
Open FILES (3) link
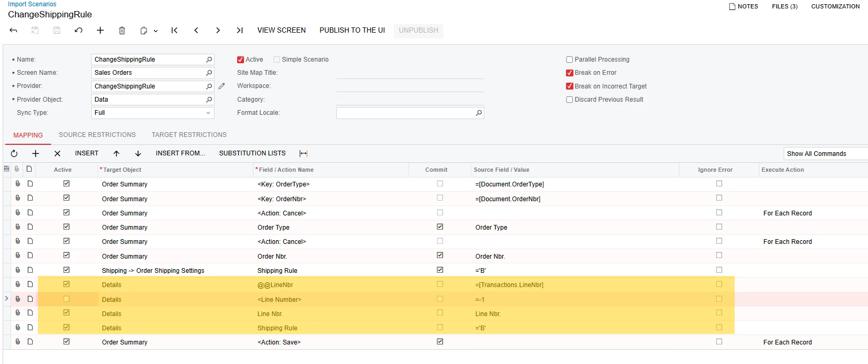785,6
